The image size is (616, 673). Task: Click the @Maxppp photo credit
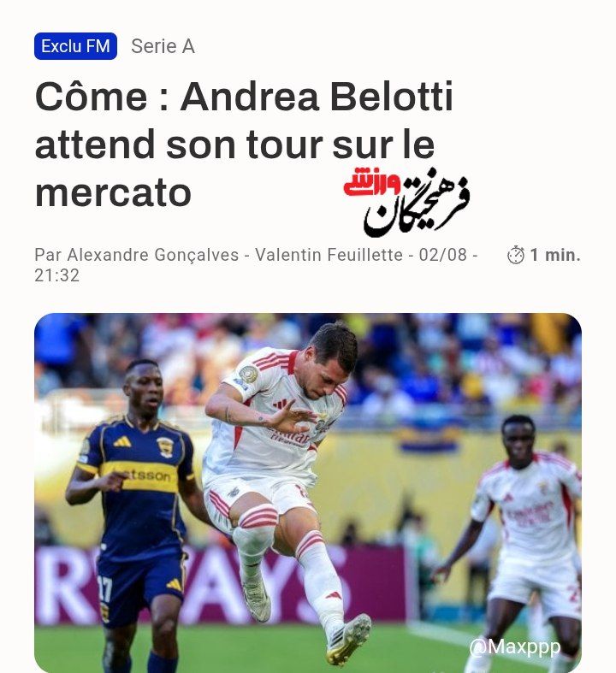coord(514,646)
